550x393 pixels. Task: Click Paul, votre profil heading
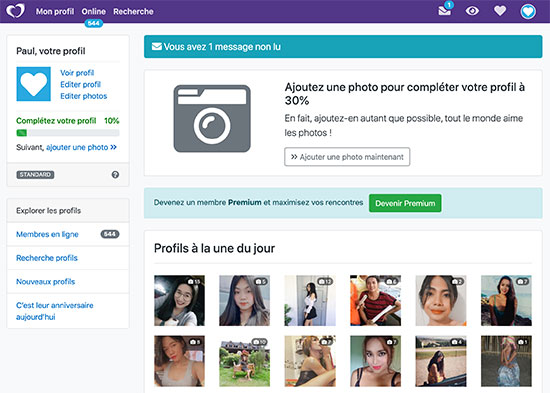tap(51, 51)
